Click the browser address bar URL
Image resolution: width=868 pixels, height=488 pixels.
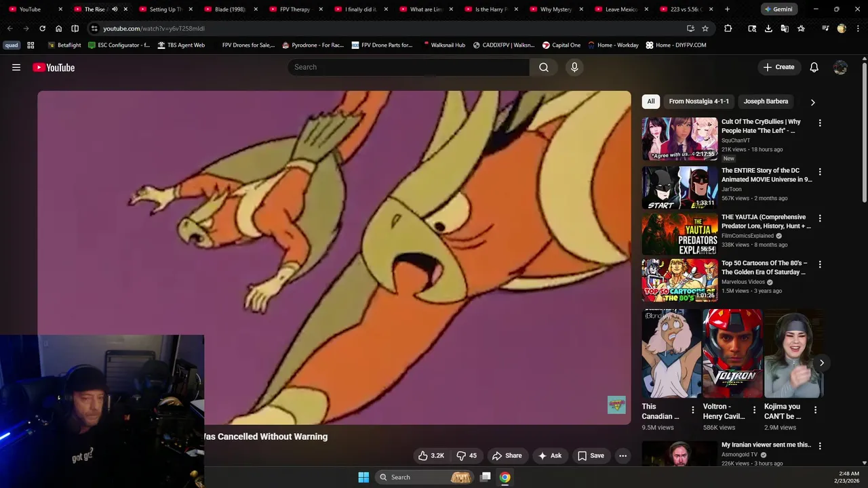pyautogui.click(x=153, y=28)
